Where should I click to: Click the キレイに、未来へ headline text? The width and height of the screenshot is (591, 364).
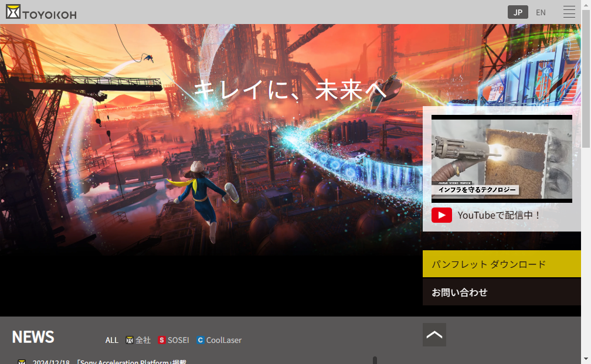coord(290,90)
